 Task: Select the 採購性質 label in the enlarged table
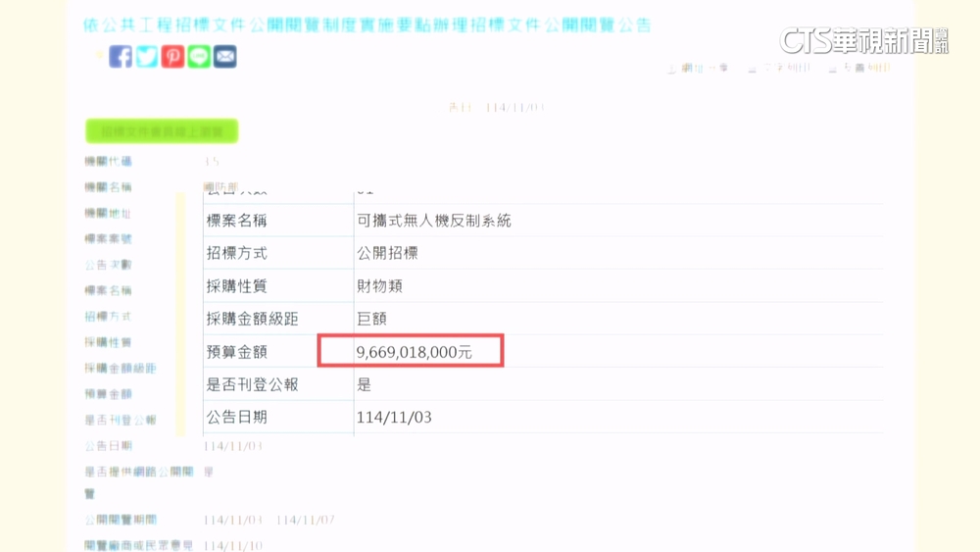(237, 286)
